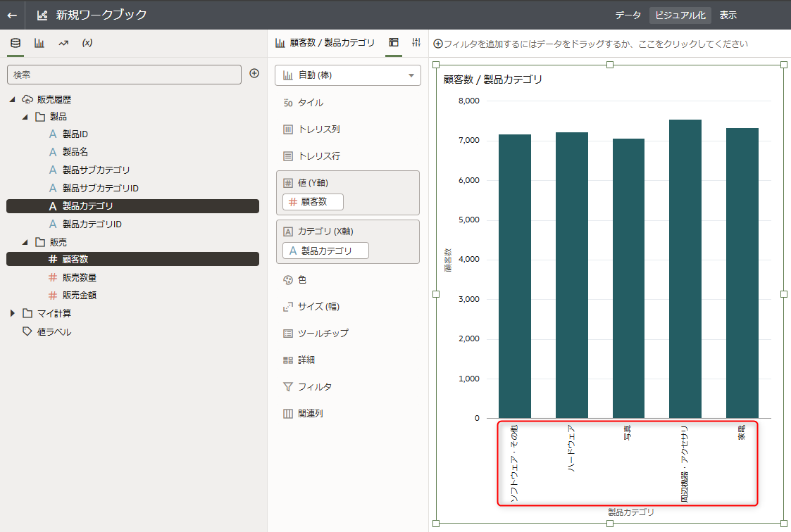Switch to the 表示 tab
This screenshot has height=532, width=791.
(x=728, y=15)
